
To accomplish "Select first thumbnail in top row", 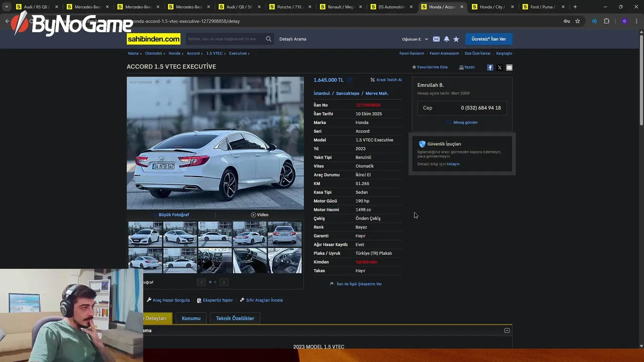I will pos(145,233).
